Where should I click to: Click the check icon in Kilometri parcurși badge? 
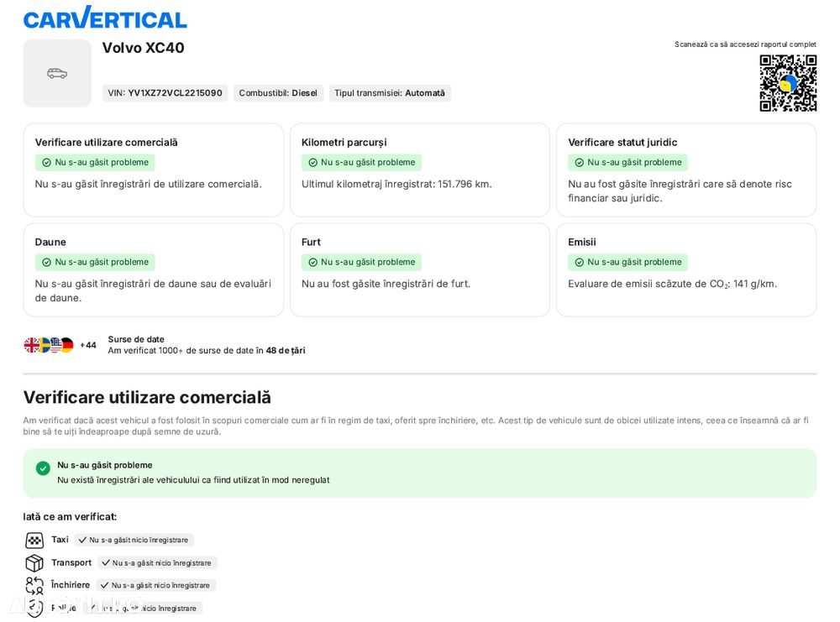312,163
